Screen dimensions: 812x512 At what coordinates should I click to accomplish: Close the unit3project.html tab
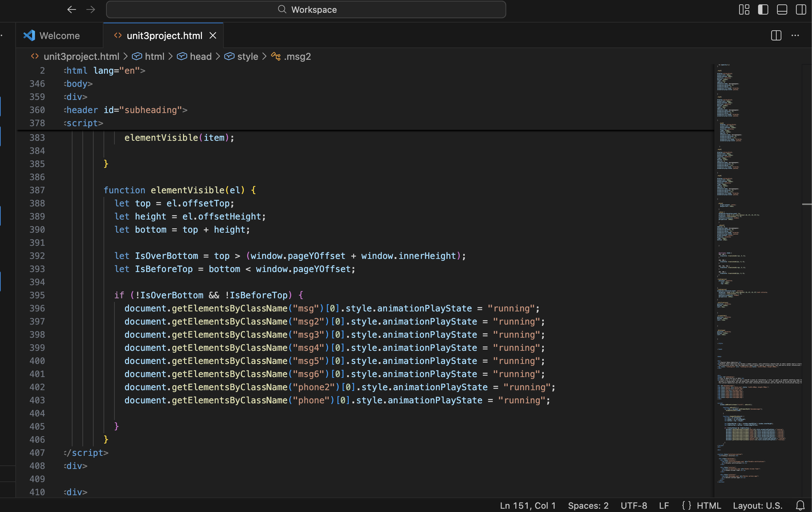[213, 35]
